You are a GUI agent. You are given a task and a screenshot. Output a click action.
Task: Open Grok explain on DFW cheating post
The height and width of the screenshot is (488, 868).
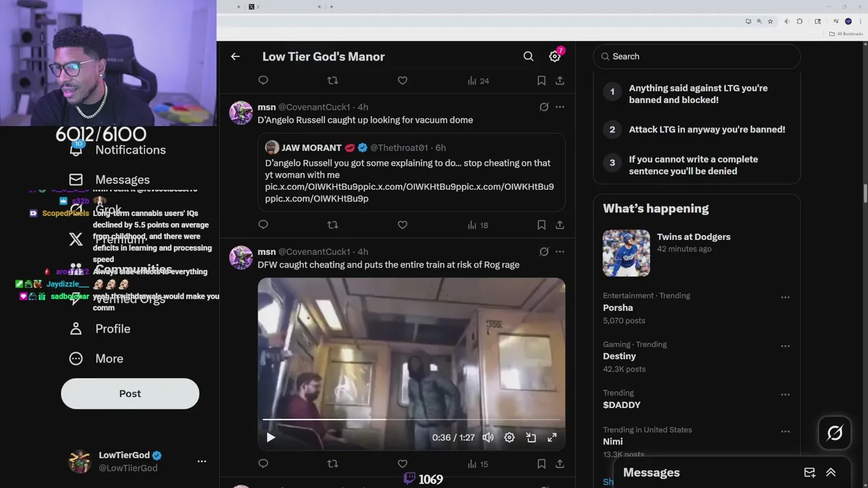544,251
